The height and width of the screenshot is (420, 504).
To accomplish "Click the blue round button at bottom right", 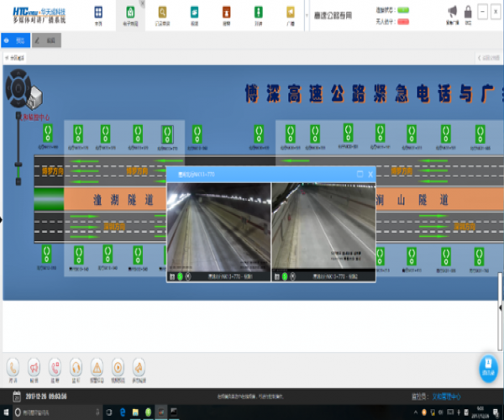I will (487, 366).
